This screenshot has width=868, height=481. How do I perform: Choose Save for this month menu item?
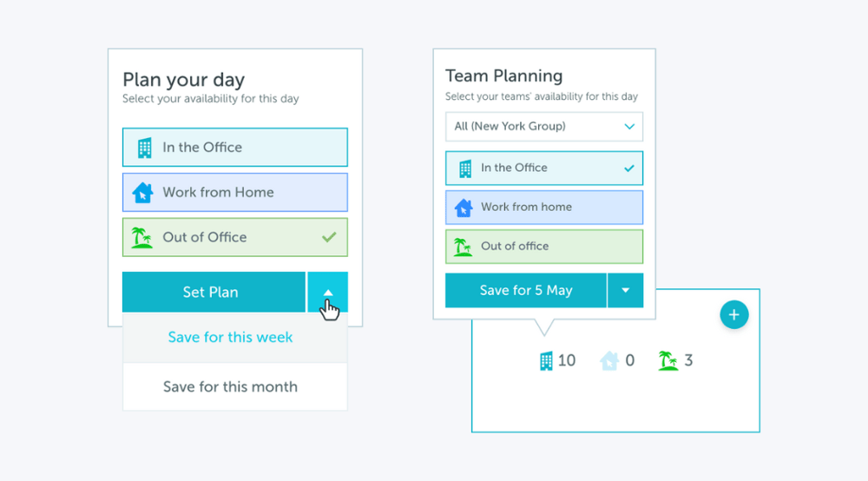click(231, 387)
